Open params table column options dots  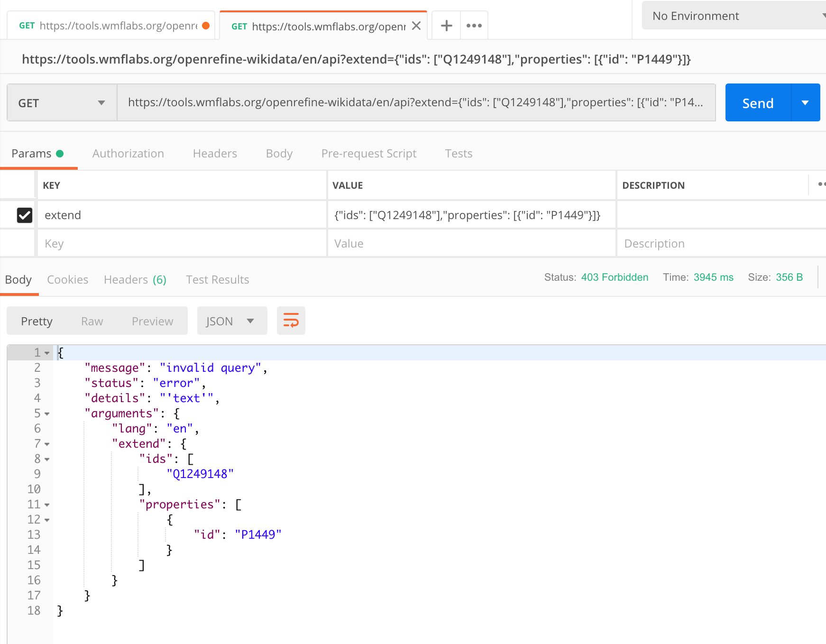pos(821,184)
